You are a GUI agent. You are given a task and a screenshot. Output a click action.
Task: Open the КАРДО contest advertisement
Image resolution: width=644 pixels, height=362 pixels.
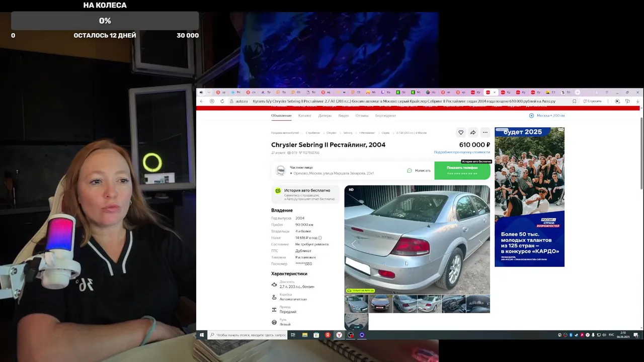pyautogui.click(x=529, y=197)
